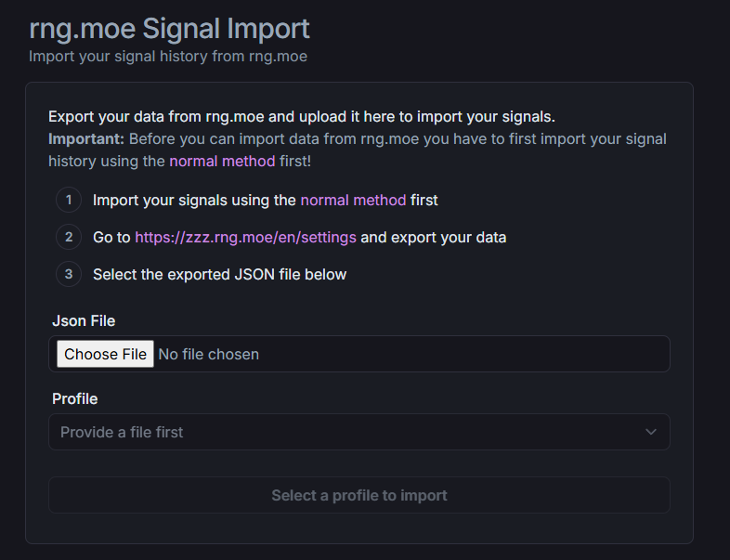Open 'normal method' link in Important note
Viewport: 730px width, 560px height.
click(222, 161)
